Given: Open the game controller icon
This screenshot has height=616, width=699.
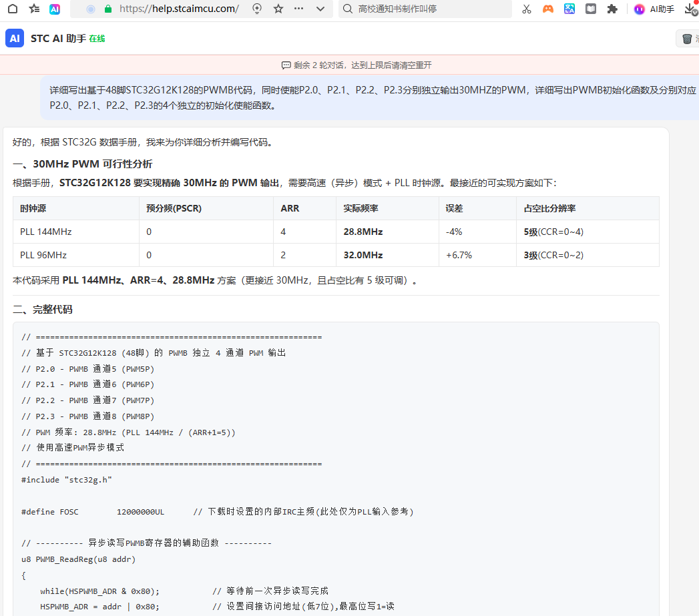Looking at the screenshot, I should (548, 9).
